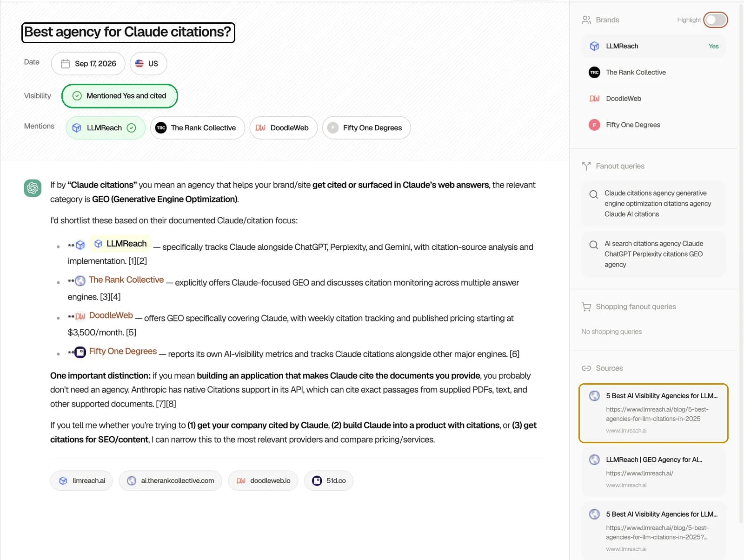
Task: Select the US country chip
Action: 148,64
